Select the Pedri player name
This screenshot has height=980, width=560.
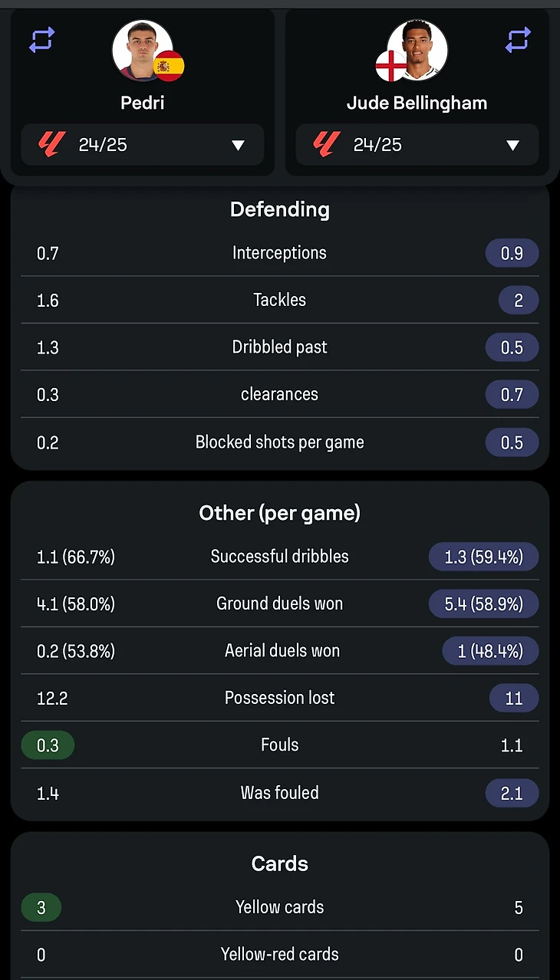(x=143, y=103)
